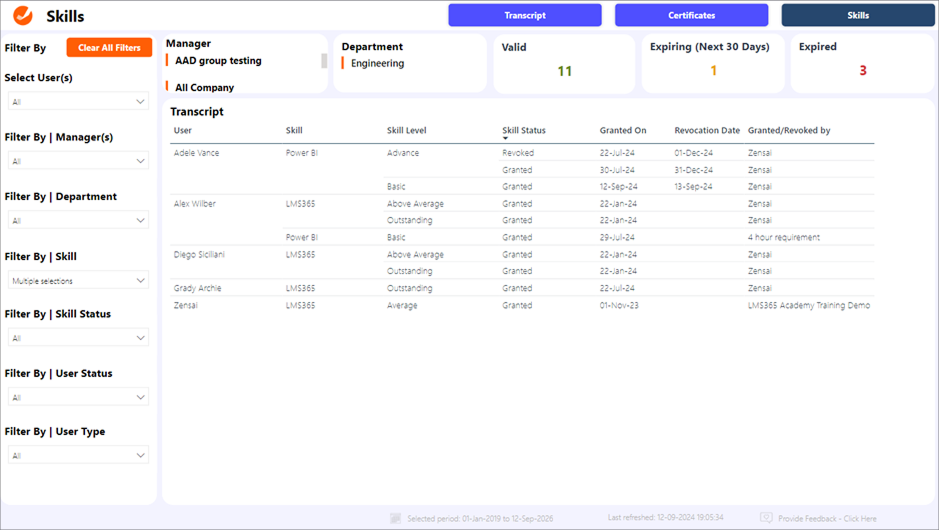Click the calendar icon beside Selected period
The image size is (939, 530).
click(x=397, y=519)
